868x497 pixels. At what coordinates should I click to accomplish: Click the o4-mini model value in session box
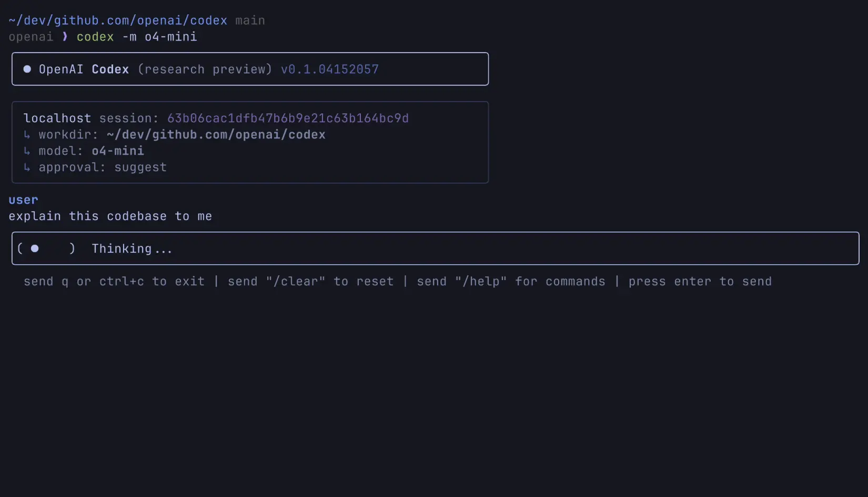point(118,151)
